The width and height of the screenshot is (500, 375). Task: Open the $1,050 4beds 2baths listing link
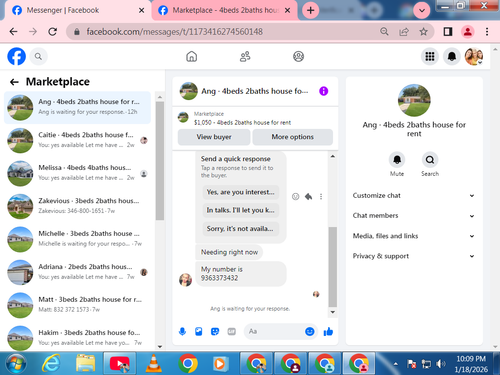click(242, 122)
